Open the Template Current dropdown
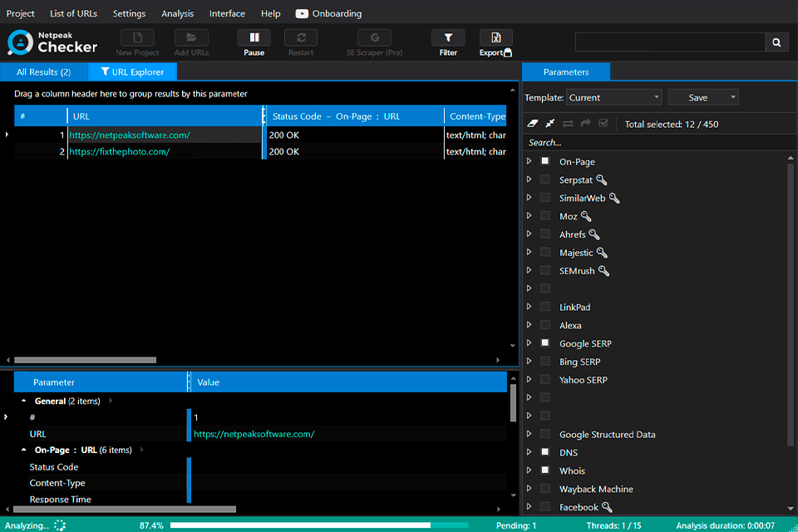Screen dimensions: 798x532 click(x=613, y=97)
